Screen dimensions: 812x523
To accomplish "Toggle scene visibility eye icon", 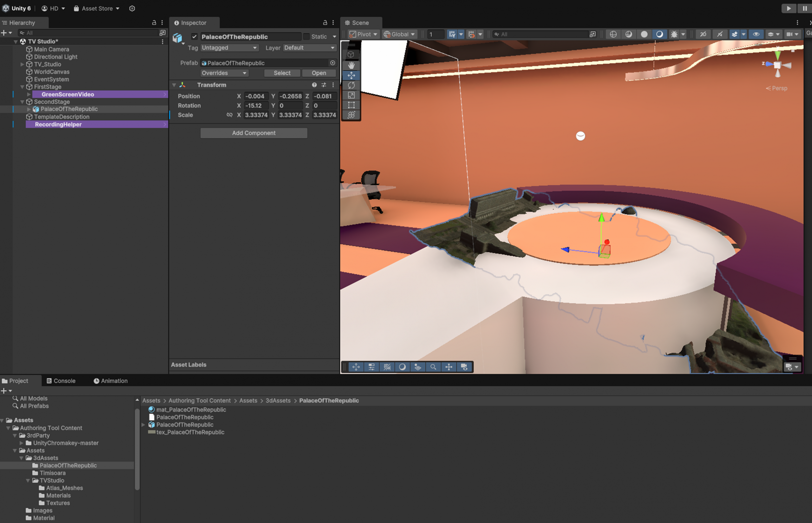I will (x=756, y=34).
